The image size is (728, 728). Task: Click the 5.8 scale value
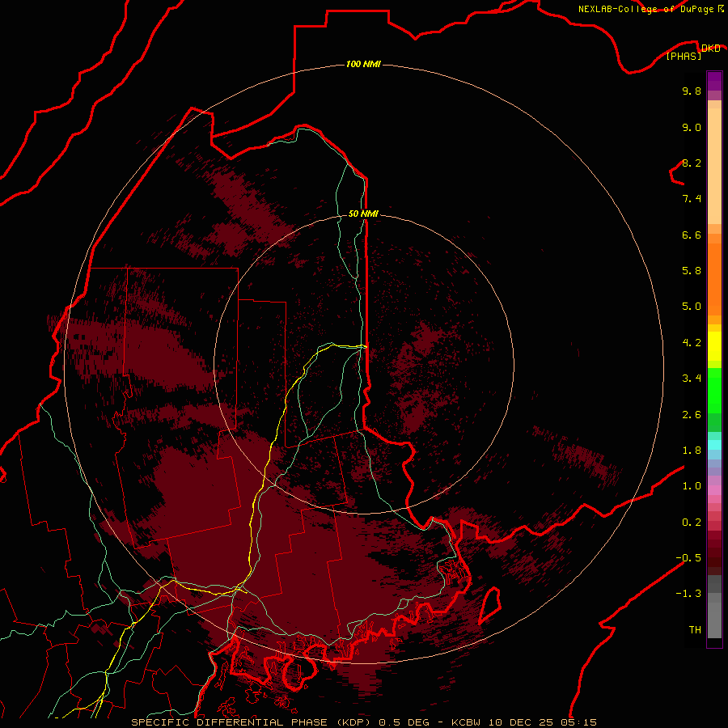tap(692, 271)
